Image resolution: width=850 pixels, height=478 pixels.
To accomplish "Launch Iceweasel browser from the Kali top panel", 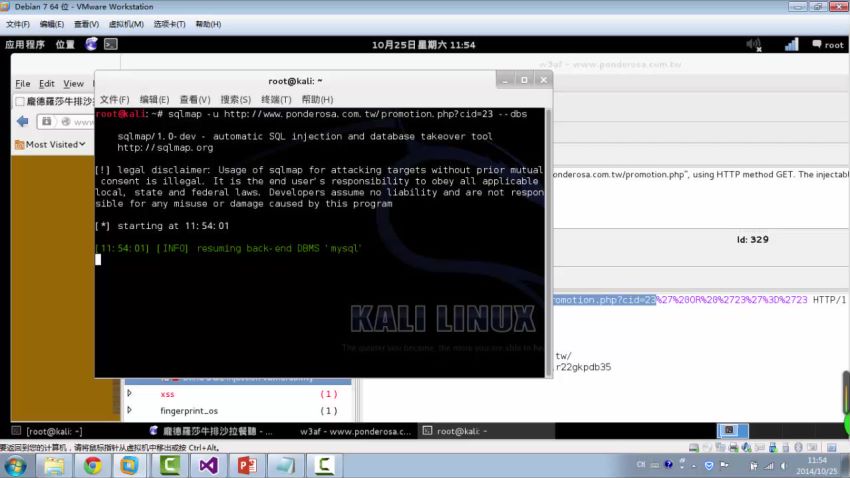I will point(91,44).
